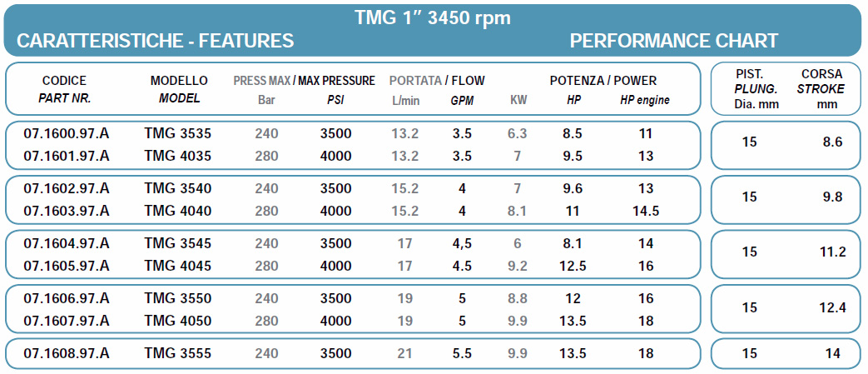The width and height of the screenshot is (868, 374).
Task: Click the 12.4 stroke value
Action: click(832, 307)
